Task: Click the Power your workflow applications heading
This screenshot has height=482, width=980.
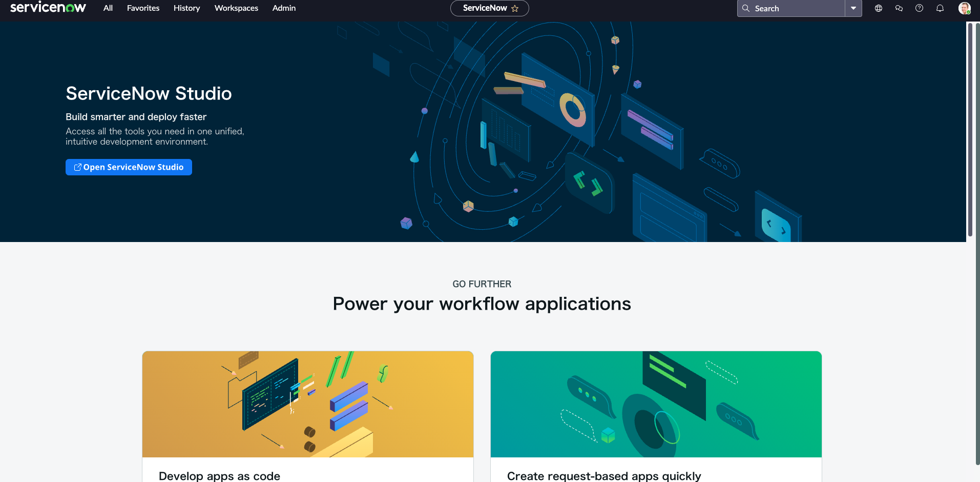Action: 482,304
